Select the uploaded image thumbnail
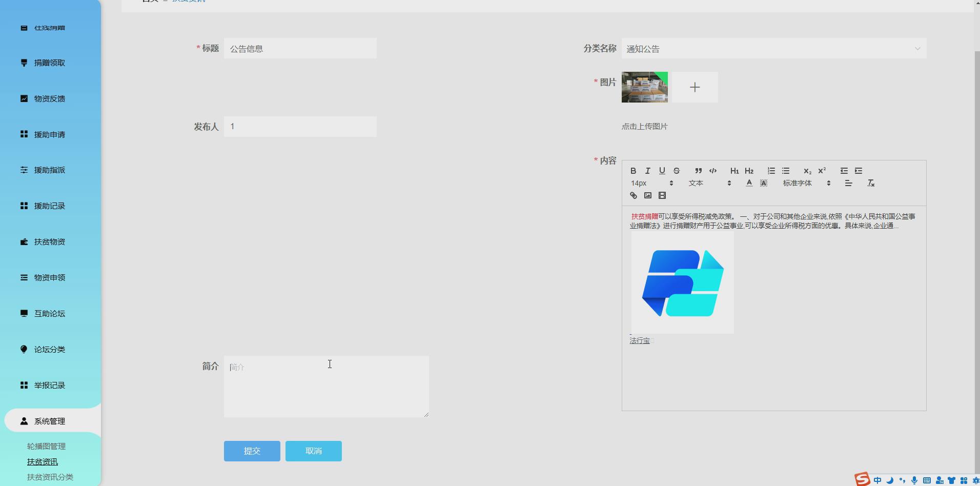 point(645,87)
